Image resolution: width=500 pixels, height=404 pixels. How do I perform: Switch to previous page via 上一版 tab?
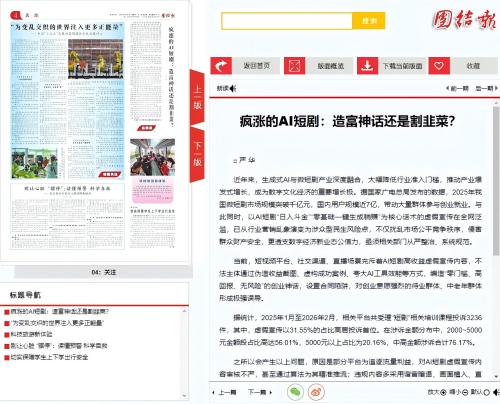[x=197, y=98]
